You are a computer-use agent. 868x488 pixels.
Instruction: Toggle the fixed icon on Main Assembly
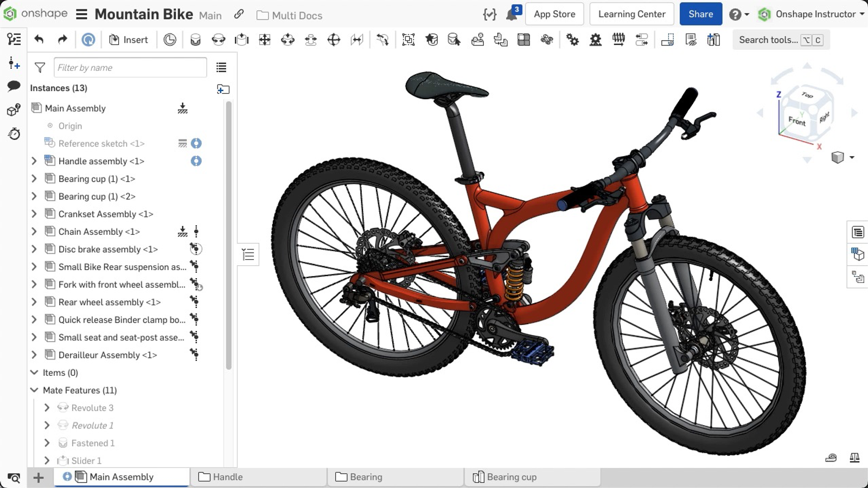[x=183, y=108]
